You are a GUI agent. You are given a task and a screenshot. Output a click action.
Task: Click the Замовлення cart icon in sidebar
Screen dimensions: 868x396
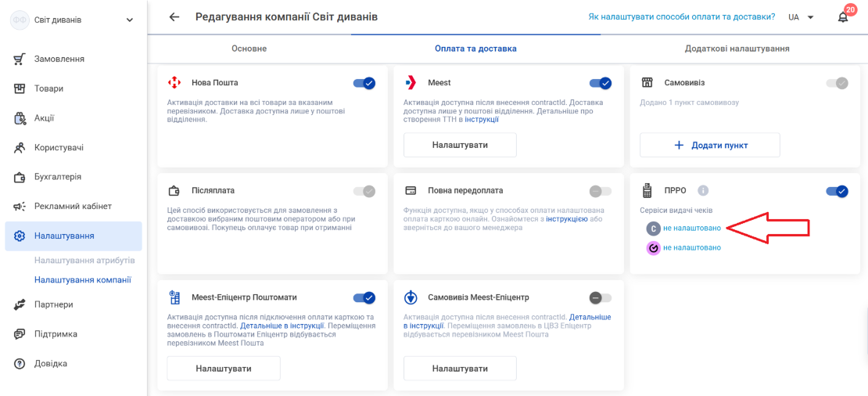point(20,59)
